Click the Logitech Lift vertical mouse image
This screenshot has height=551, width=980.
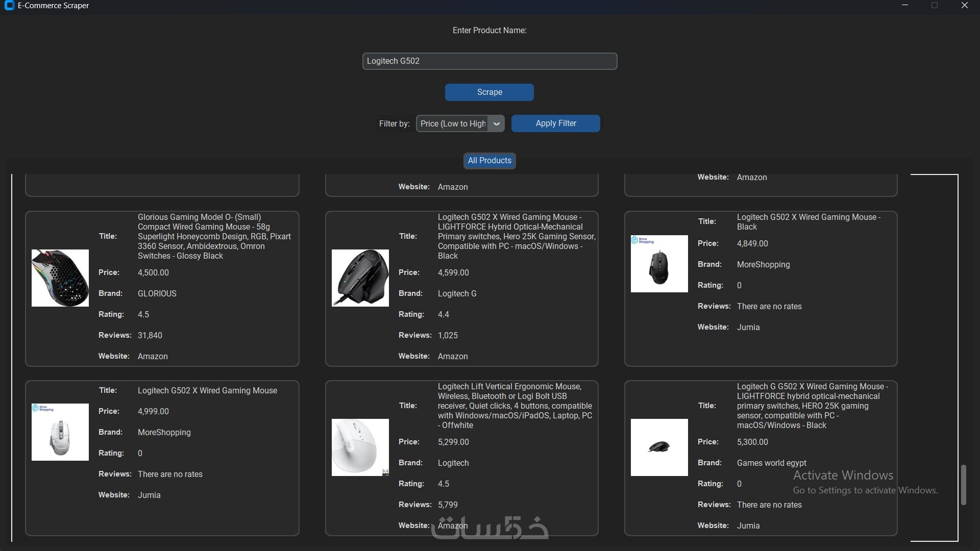pyautogui.click(x=360, y=447)
